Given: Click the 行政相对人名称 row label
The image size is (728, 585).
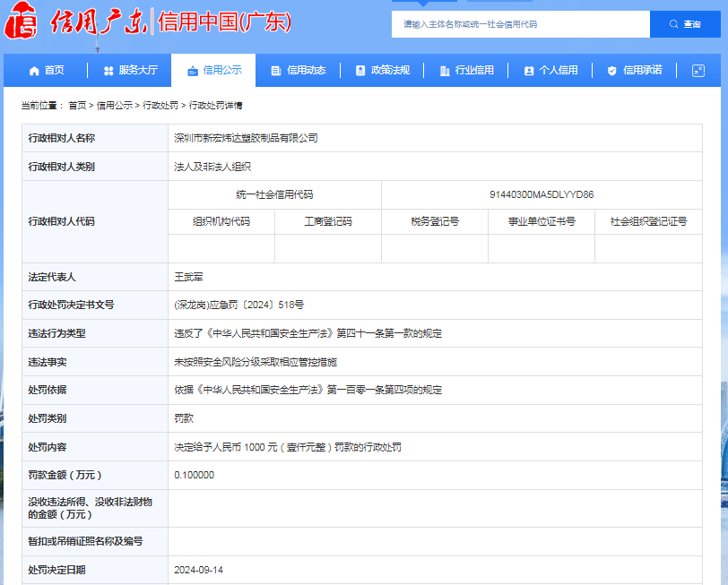Looking at the screenshot, I should [61, 138].
